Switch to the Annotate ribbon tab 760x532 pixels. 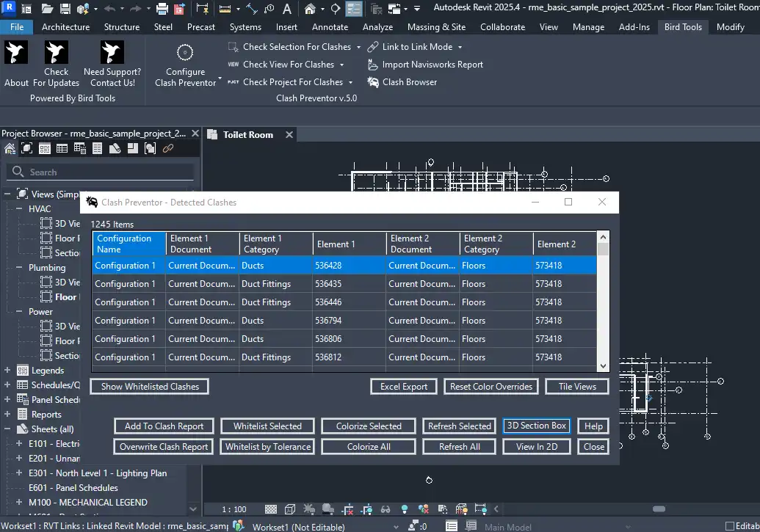[x=330, y=27]
